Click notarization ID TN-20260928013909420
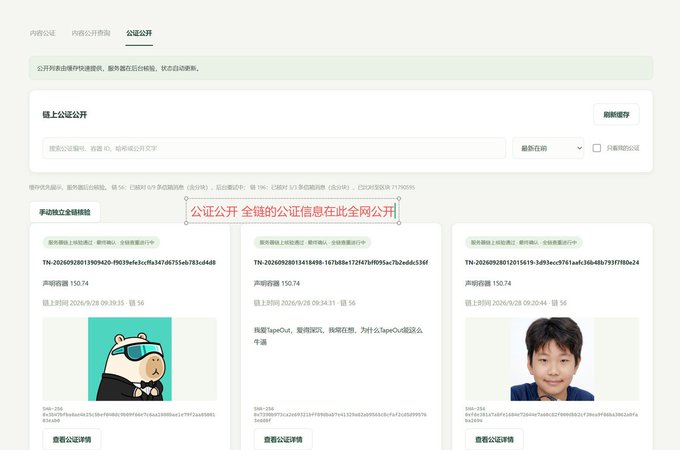The width and height of the screenshot is (680, 450). tap(129, 262)
